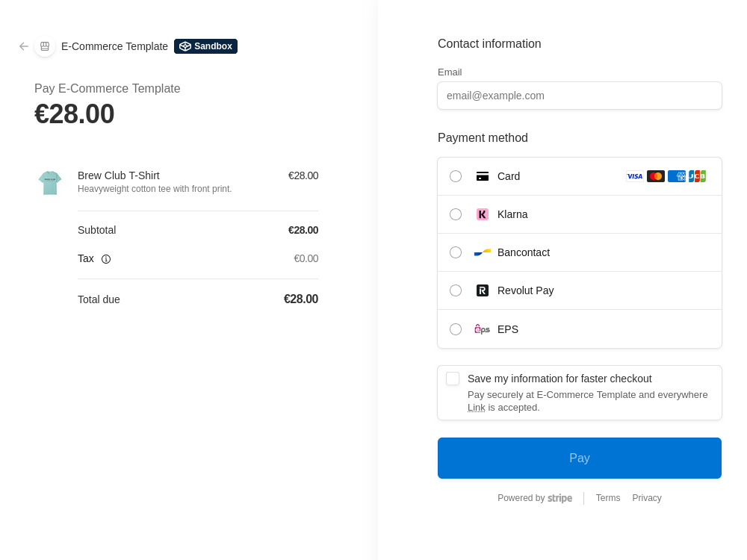Go back using the left arrow icon
Screen dimensions: 747x560
tap(24, 46)
